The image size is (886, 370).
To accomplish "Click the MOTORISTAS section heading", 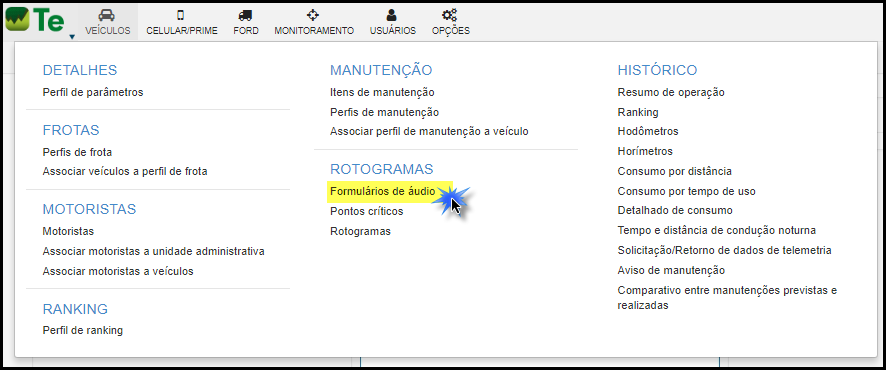I will pyautogui.click(x=89, y=209).
